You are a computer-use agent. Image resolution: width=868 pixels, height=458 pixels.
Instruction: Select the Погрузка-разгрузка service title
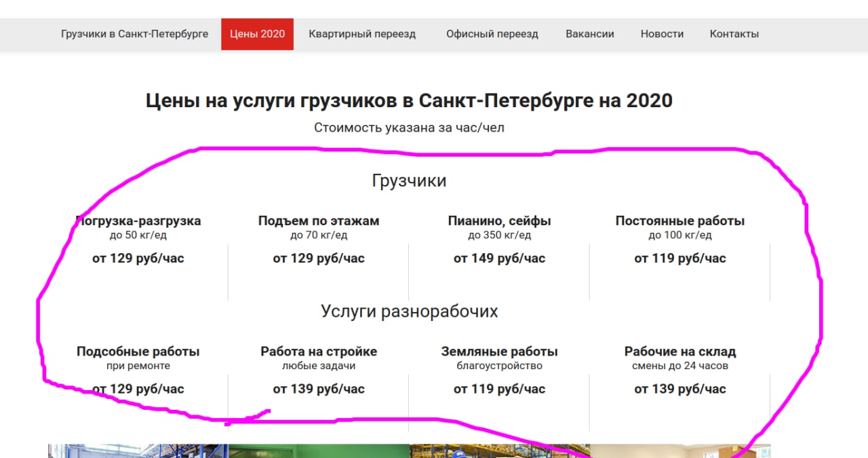click(138, 221)
